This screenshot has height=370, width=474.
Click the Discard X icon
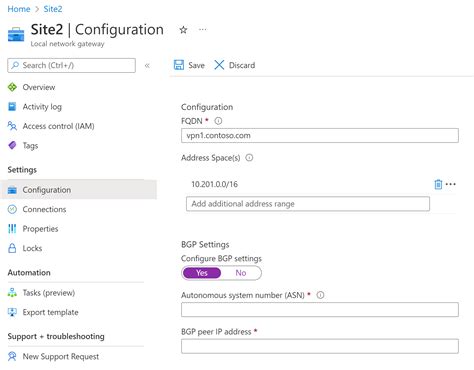pos(219,65)
